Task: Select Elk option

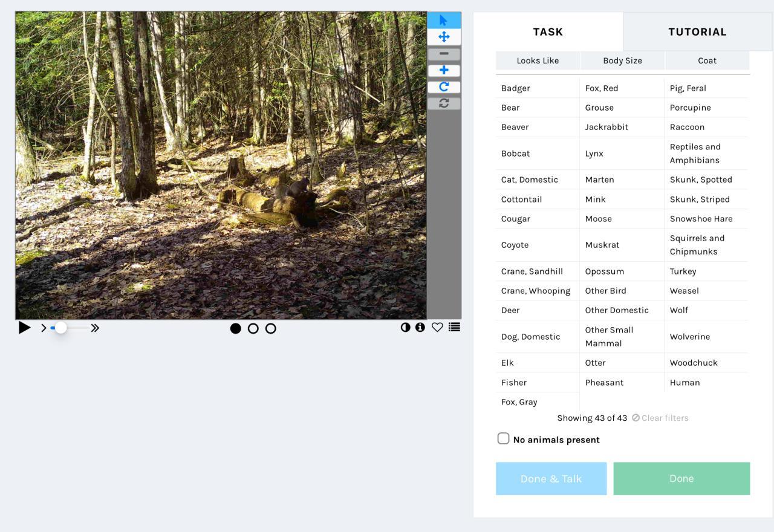Action: (538, 363)
